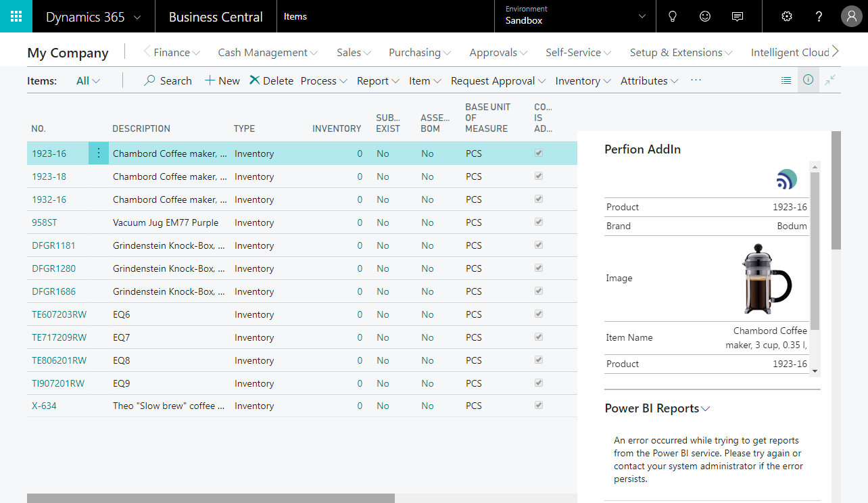868x503 pixels.
Task: Toggle the cost checkbox for item 1923-18
Action: [539, 176]
